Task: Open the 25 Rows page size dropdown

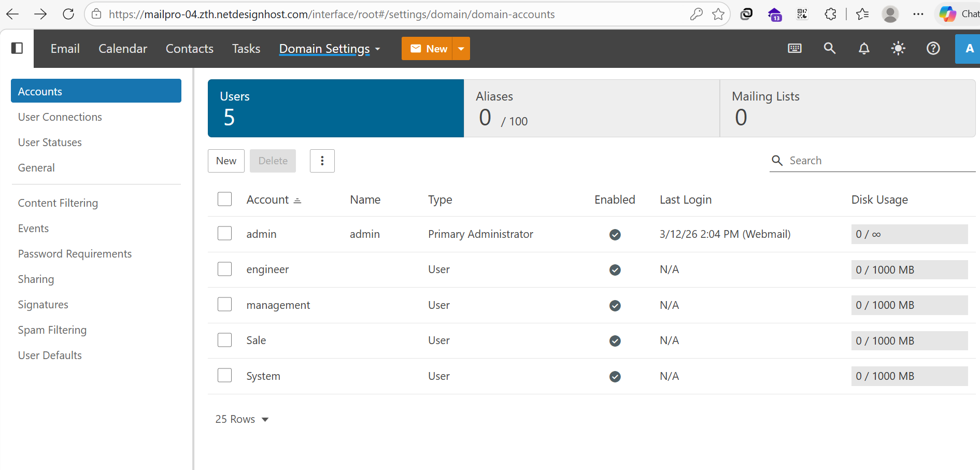Action: tap(242, 419)
